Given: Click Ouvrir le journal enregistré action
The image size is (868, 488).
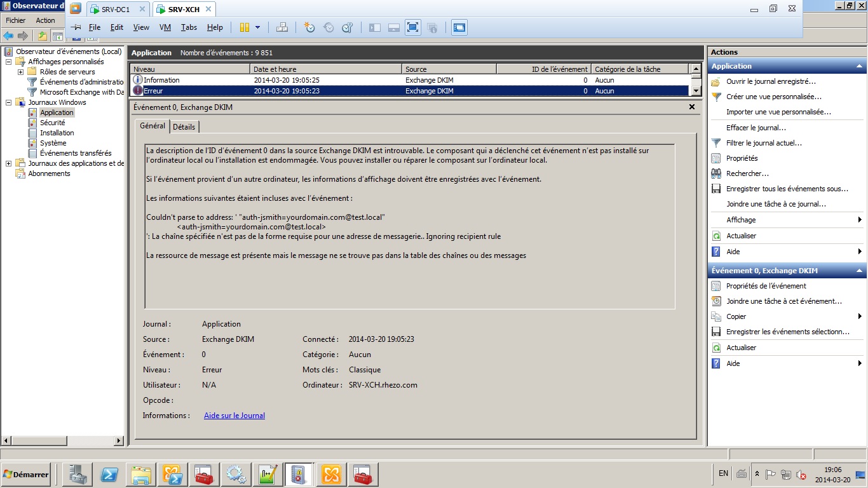Looking at the screenshot, I should pyautogui.click(x=771, y=81).
